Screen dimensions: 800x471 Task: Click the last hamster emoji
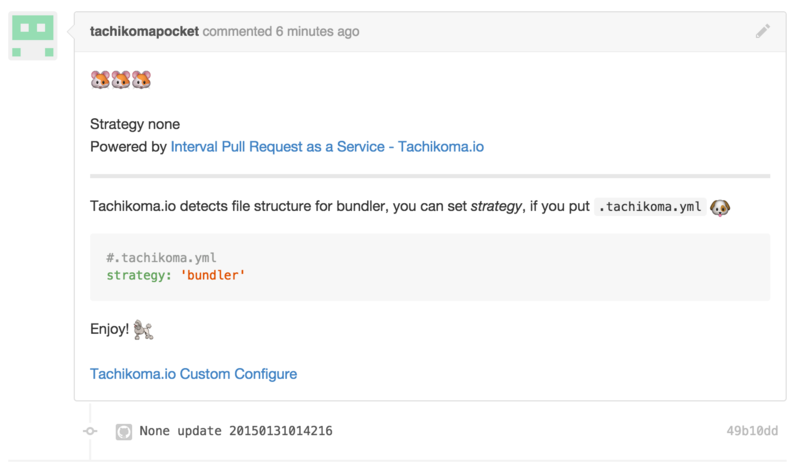point(141,80)
